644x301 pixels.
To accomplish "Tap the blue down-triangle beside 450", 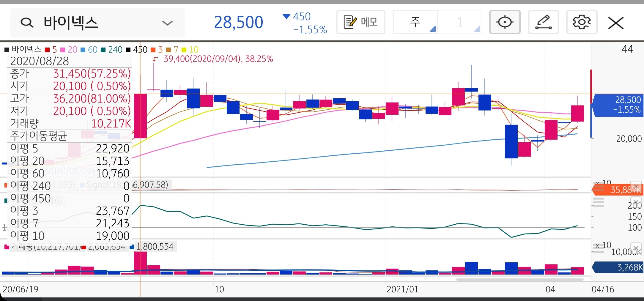I will [286, 17].
